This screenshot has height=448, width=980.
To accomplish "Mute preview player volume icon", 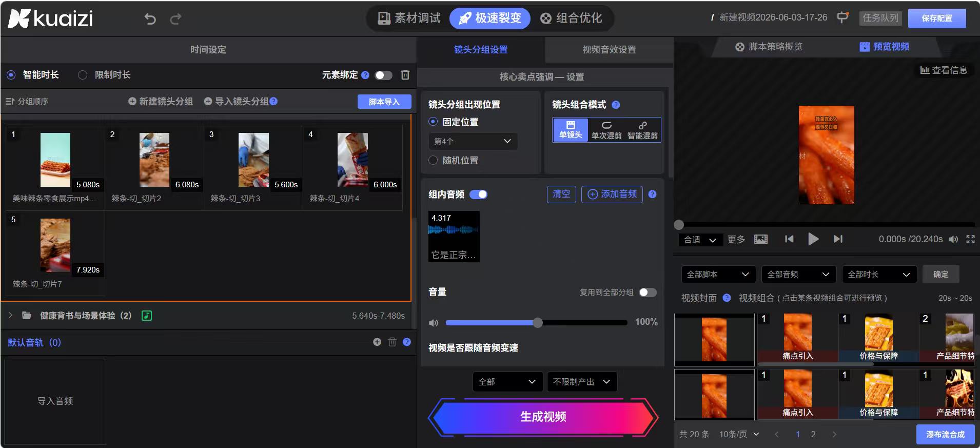I will (x=953, y=239).
